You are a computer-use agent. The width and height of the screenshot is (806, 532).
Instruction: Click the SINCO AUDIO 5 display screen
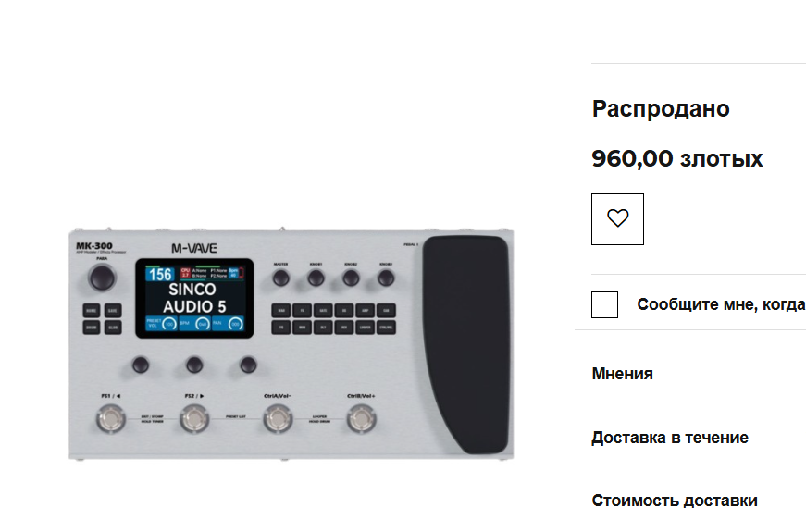[x=194, y=298]
